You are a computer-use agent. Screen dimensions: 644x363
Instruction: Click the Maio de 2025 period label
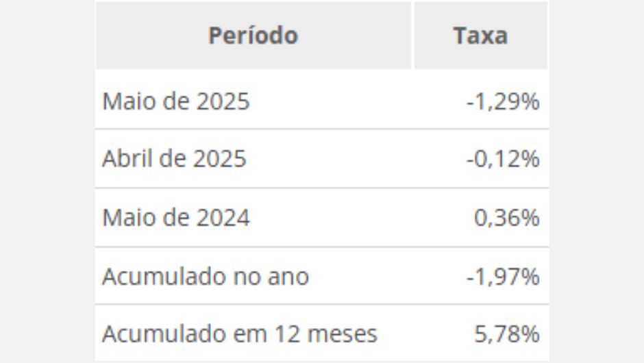pos(176,101)
